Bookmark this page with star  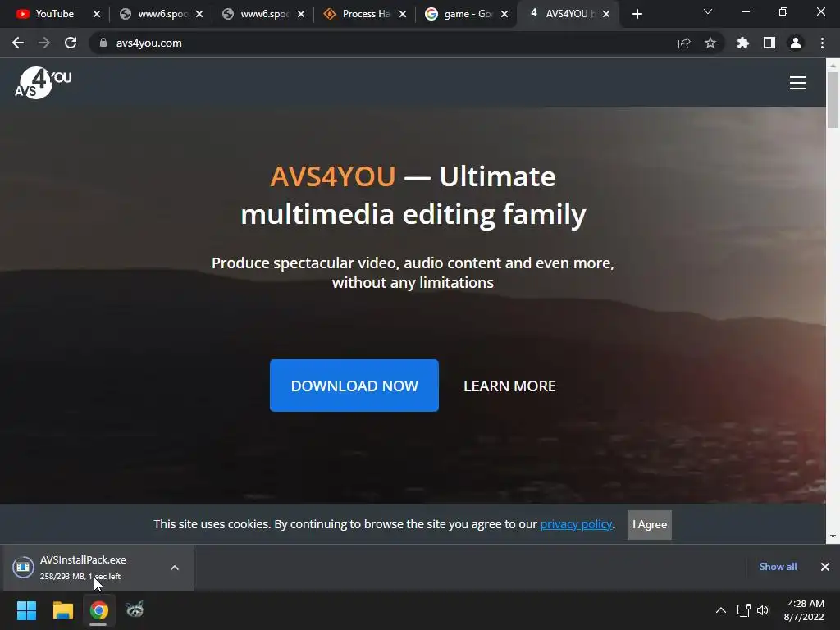[x=710, y=43]
